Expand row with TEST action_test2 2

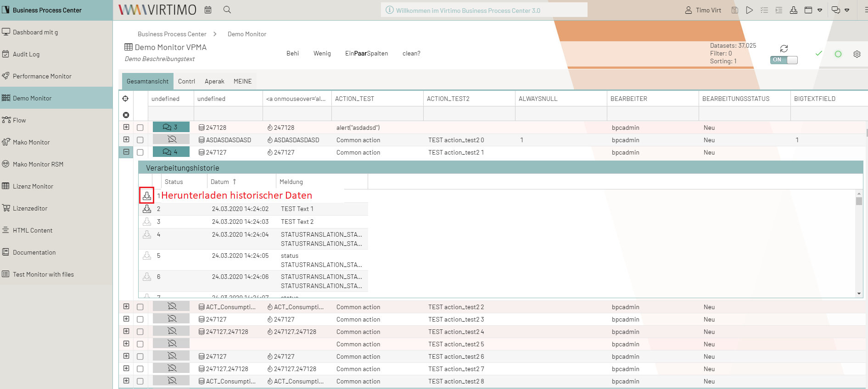126,306
